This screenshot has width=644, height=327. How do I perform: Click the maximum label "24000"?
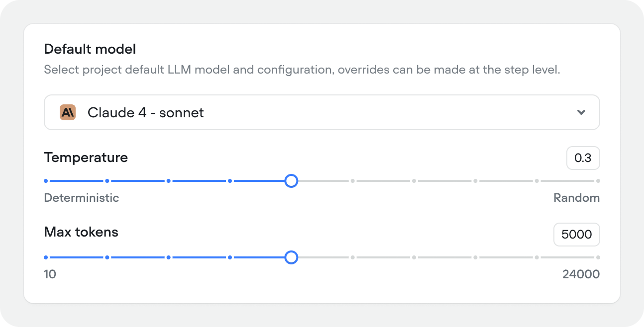580,274
